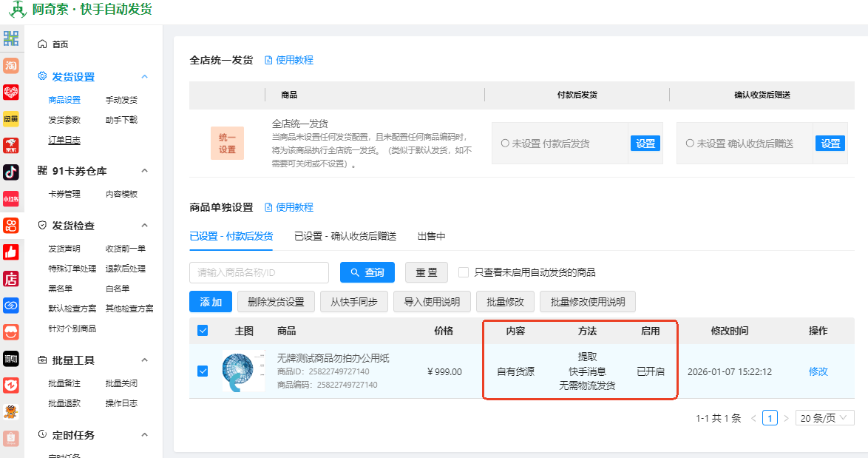Switch to the Pinduoduo heart icon
This screenshot has height=458, width=868.
click(x=11, y=92)
